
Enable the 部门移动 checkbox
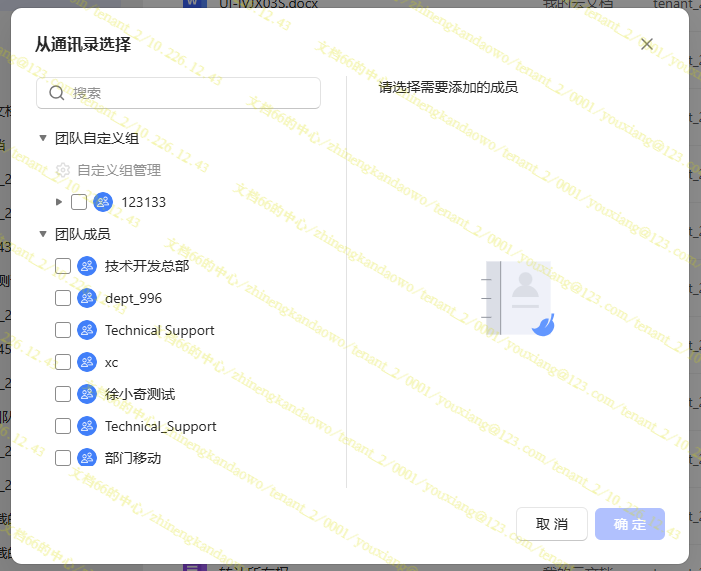tap(63, 458)
